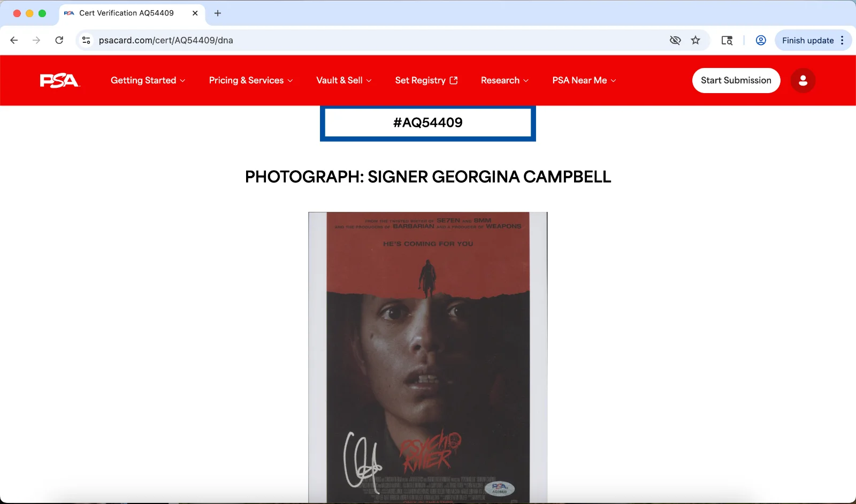This screenshot has width=856, height=504.
Task: Open a new tab with the plus icon
Action: 218,13
